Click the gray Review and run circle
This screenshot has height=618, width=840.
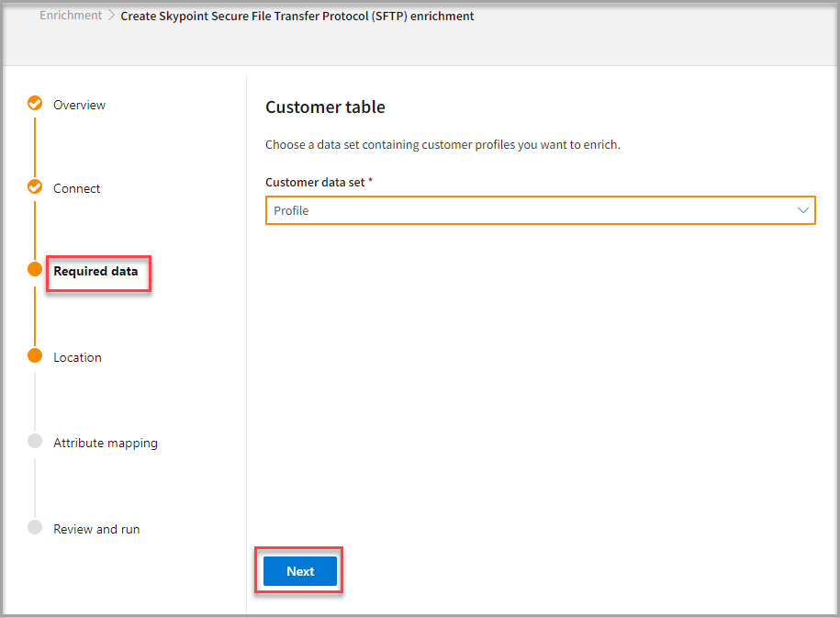pyautogui.click(x=35, y=527)
